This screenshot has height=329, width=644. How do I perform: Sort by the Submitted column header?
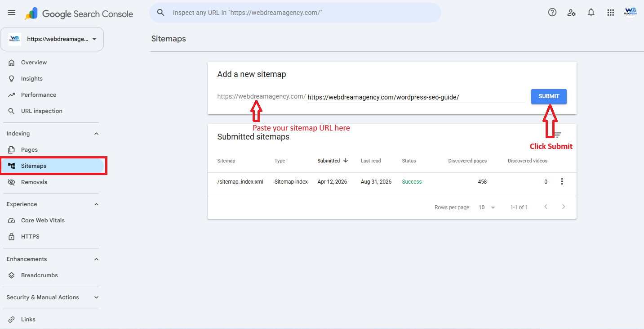(329, 161)
